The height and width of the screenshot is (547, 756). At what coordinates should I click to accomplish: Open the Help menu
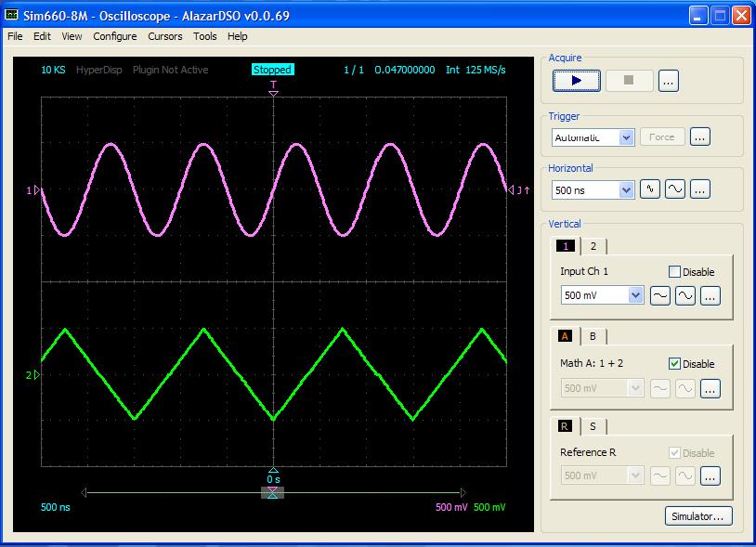pos(237,36)
